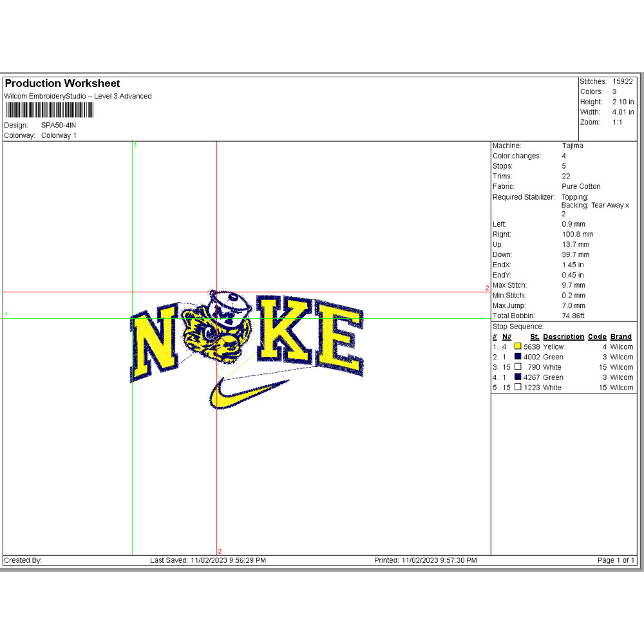Click the Page 1 of 1 footer

pos(616,560)
